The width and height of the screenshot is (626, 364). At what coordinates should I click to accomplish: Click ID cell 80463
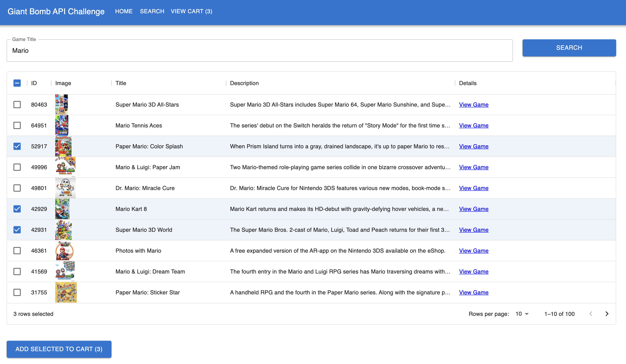39,105
